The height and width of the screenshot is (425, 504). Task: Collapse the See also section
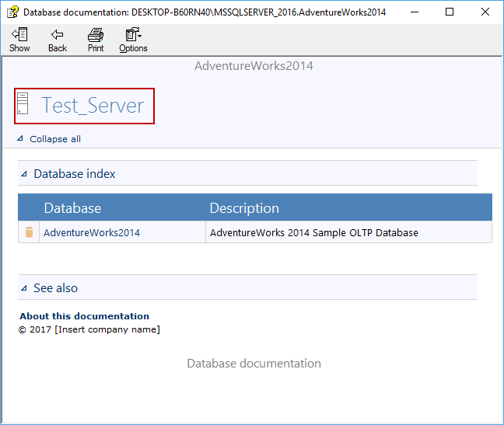tap(24, 288)
